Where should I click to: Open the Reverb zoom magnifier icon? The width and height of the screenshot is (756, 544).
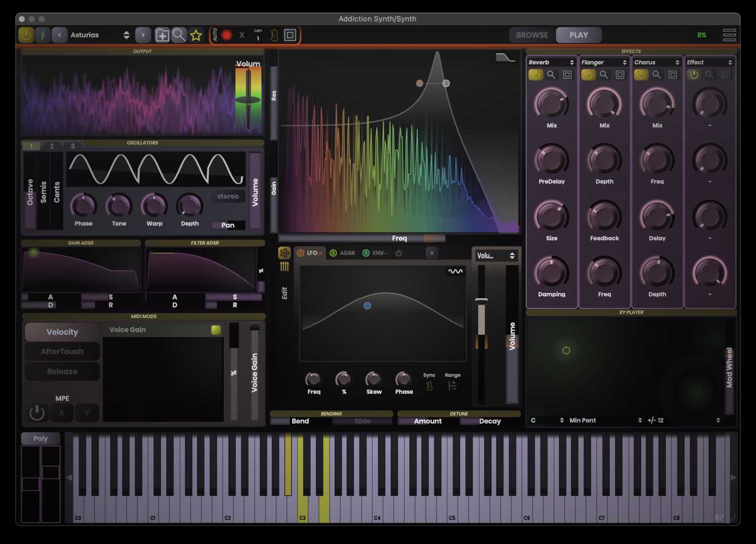tap(551, 75)
